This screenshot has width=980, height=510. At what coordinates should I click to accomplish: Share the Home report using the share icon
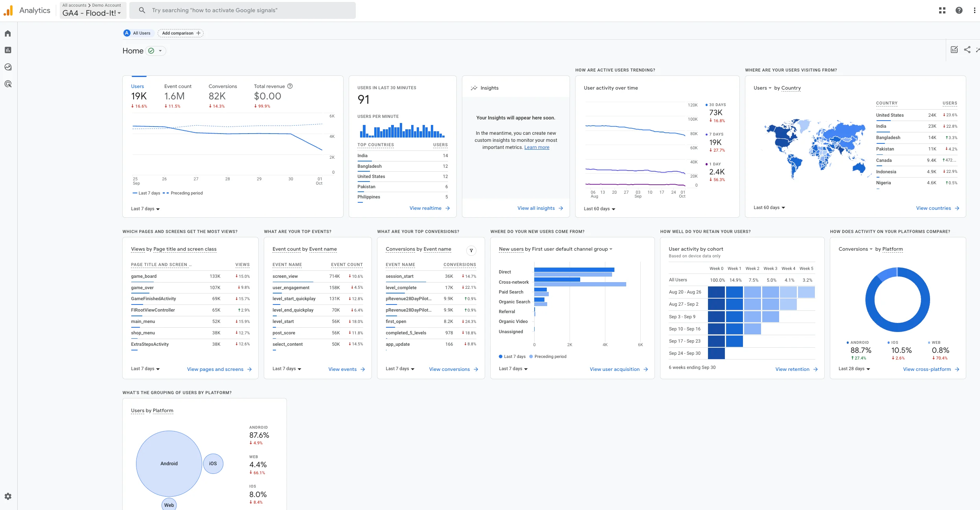pyautogui.click(x=967, y=50)
